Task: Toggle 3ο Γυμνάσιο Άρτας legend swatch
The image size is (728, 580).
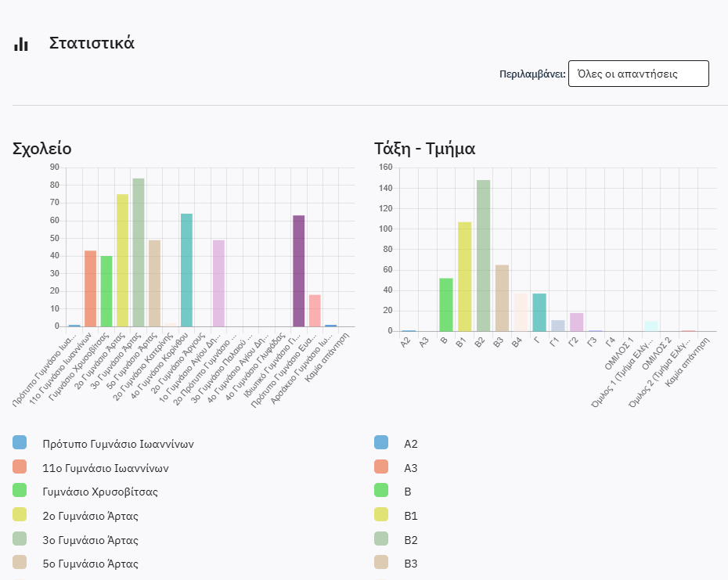Action: pos(20,539)
